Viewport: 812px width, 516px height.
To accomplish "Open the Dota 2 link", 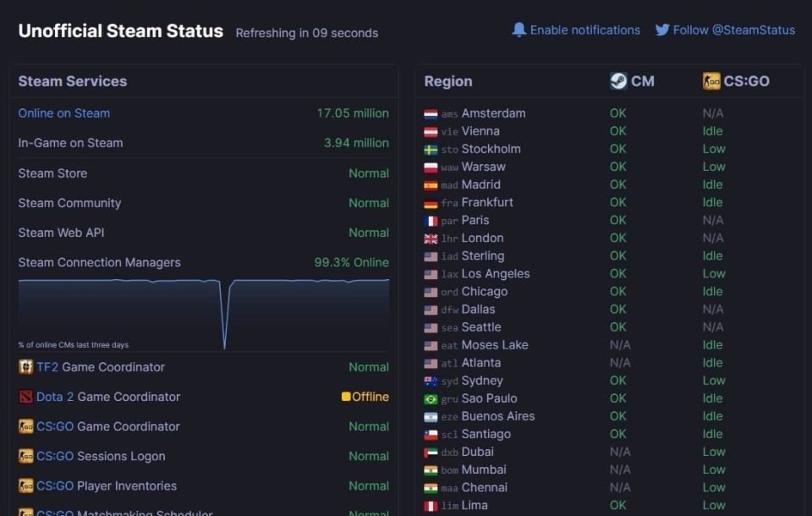I will click(55, 397).
